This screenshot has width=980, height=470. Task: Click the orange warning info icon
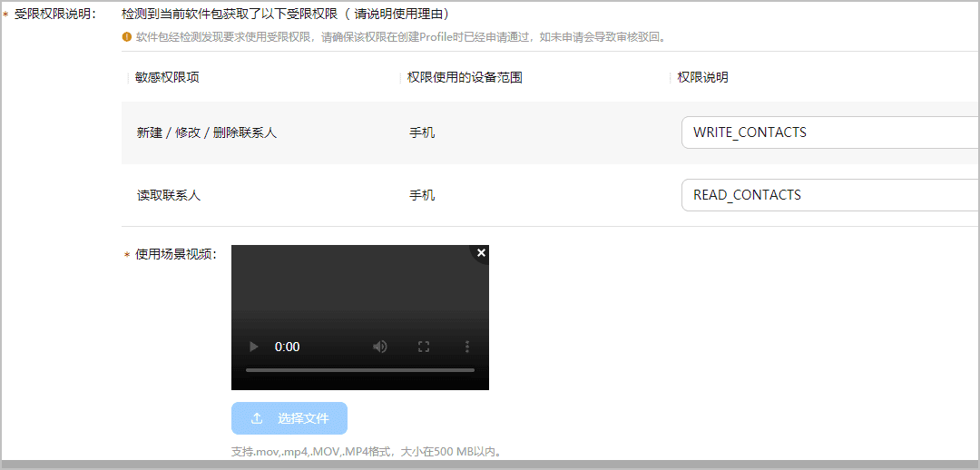(x=127, y=37)
